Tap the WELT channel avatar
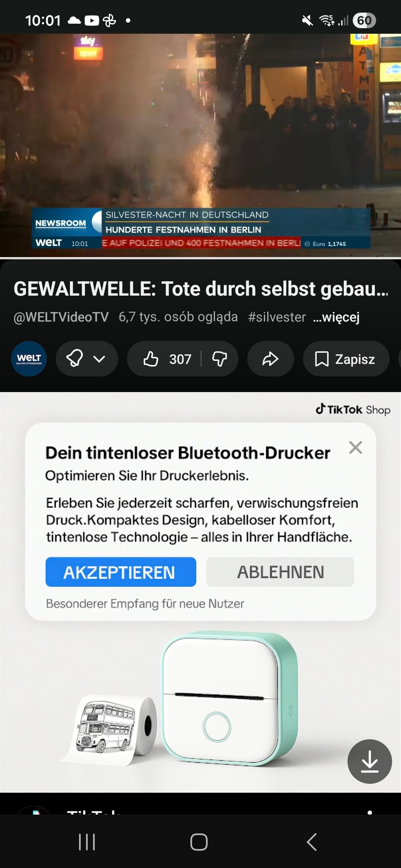Viewport: 401px width, 868px height. 29,359
